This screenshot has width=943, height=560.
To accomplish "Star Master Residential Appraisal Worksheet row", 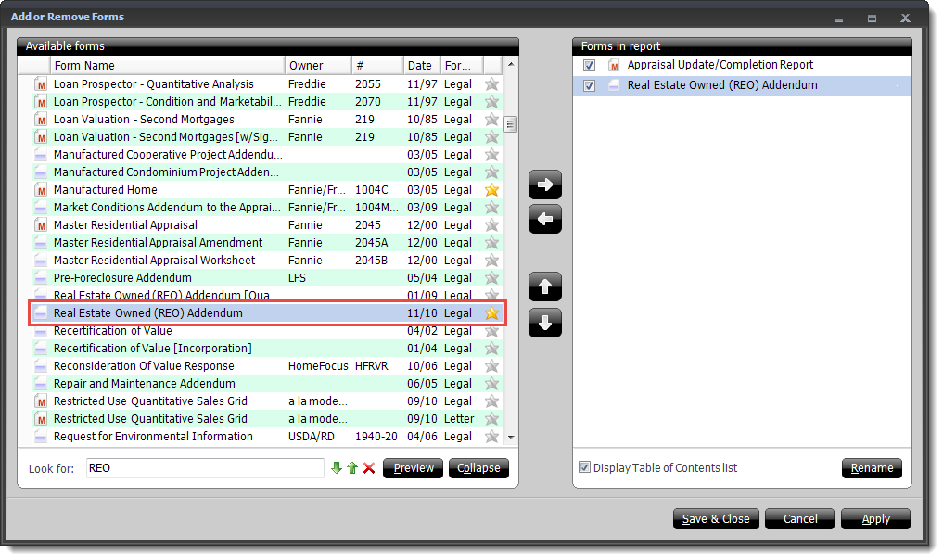I will pyautogui.click(x=492, y=260).
